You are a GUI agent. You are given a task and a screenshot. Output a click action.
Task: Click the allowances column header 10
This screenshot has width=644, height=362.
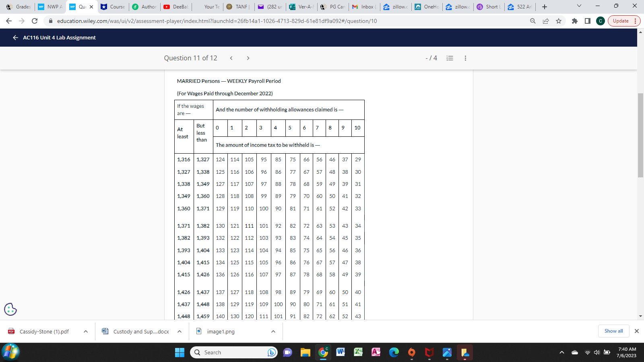(x=357, y=128)
